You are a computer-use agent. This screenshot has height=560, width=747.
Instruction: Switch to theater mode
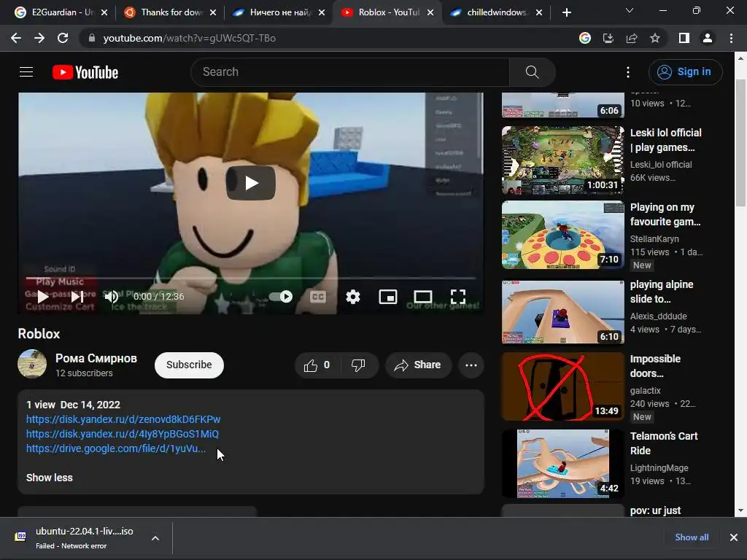(422, 297)
